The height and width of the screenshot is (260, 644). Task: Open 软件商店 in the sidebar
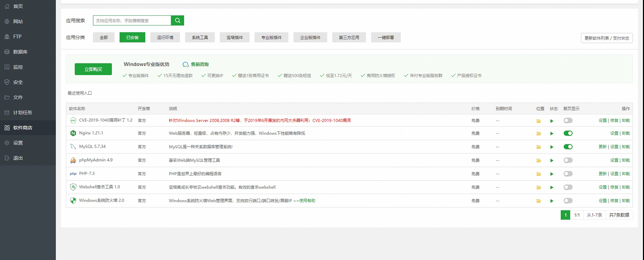pyautogui.click(x=28, y=128)
